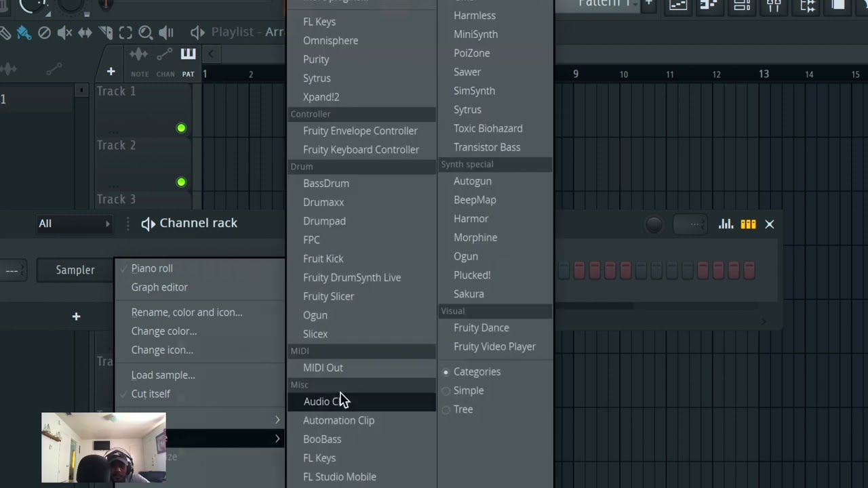Select the Simple view radio button
This screenshot has width=868, height=488.
446,391
